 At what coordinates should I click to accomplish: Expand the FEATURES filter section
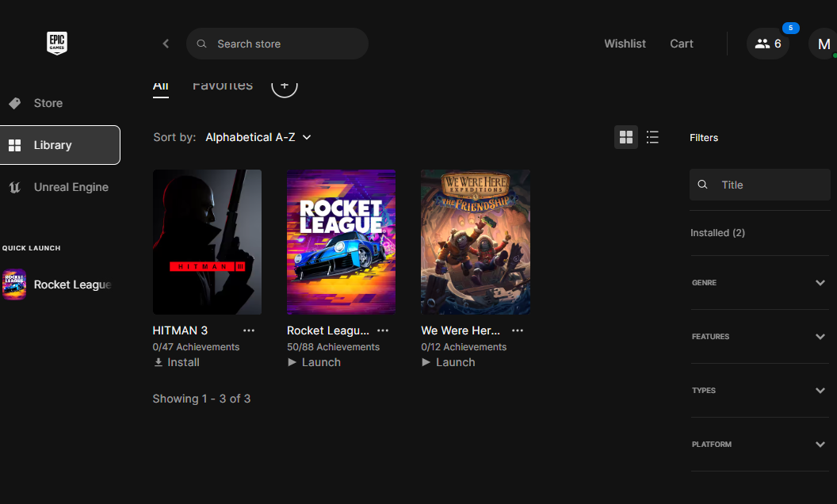pos(759,337)
